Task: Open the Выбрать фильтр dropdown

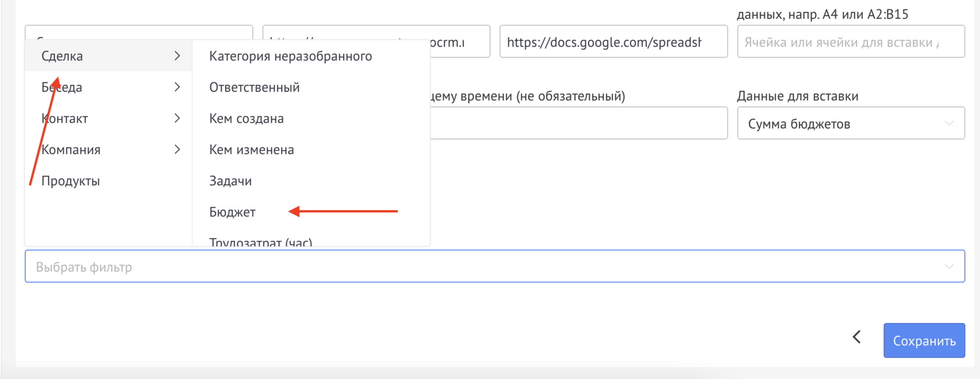Action: [494, 267]
